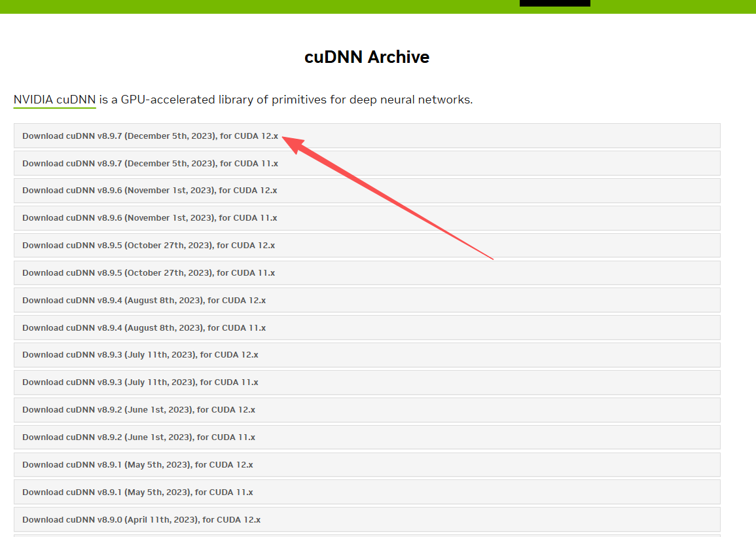Expand cuDNN v8.9.3 July 11th for CUDA 11.x
Screen dimensions: 756x537
tap(367, 382)
